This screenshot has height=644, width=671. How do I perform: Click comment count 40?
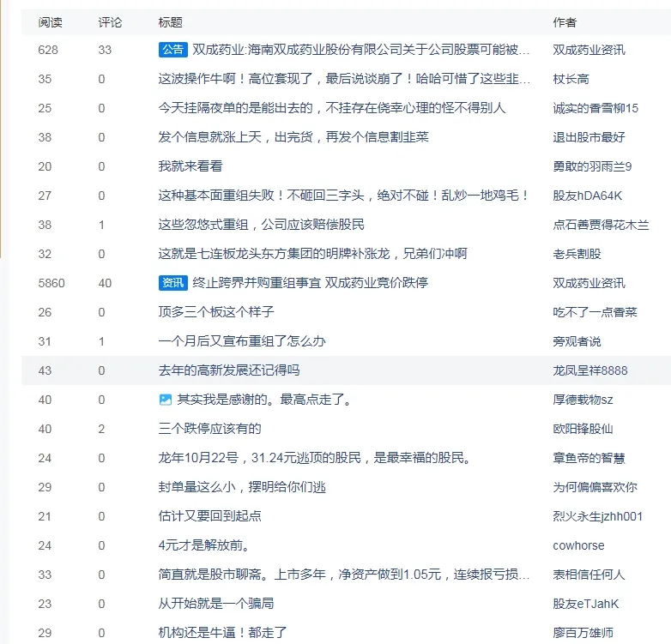click(x=105, y=283)
